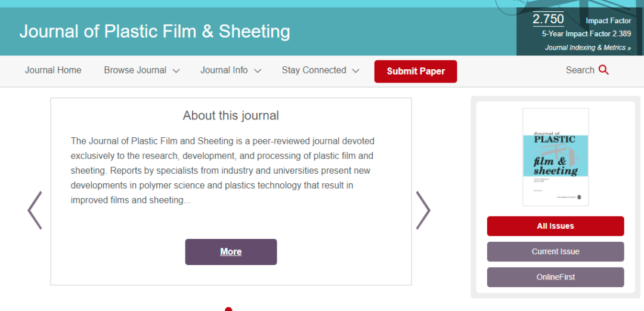Open the Journal Info dropdown menu
Screen dimensions: 644x311
[231, 70]
